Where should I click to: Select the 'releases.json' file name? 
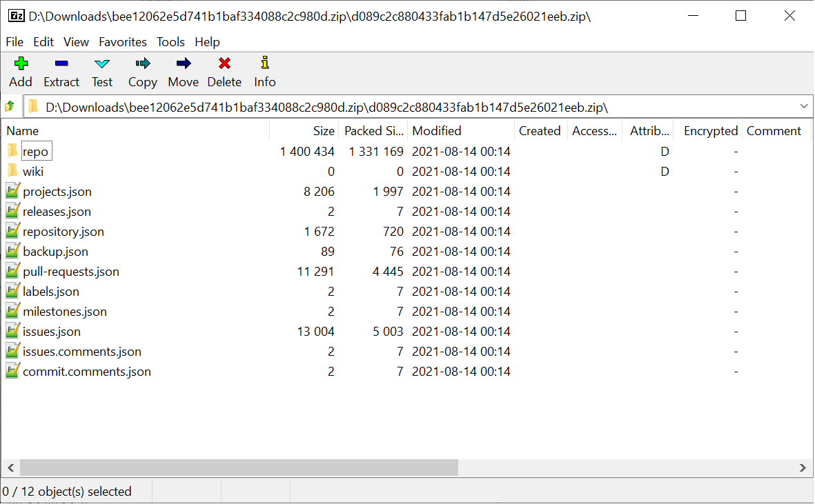(x=57, y=211)
